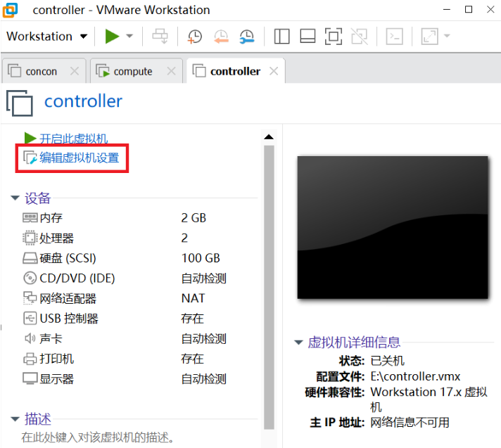Click the green Power On play toolbar button
501x448 pixels.
(x=112, y=36)
